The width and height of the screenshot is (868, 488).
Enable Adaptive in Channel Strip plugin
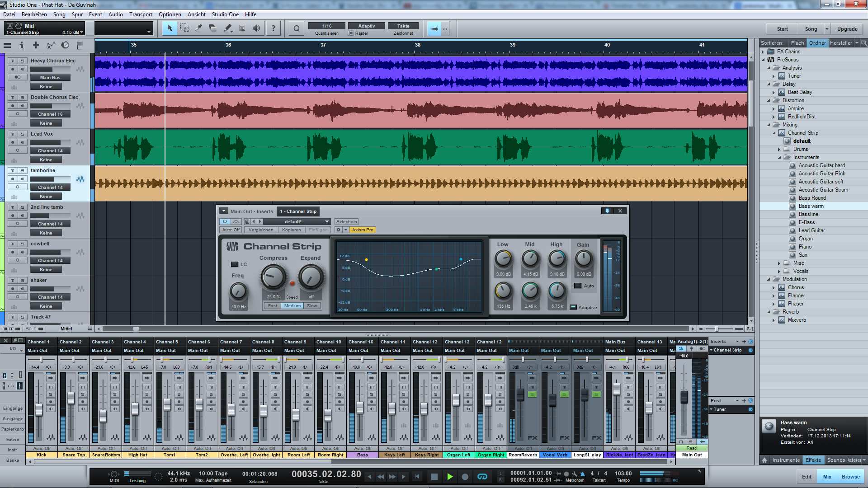coord(573,307)
